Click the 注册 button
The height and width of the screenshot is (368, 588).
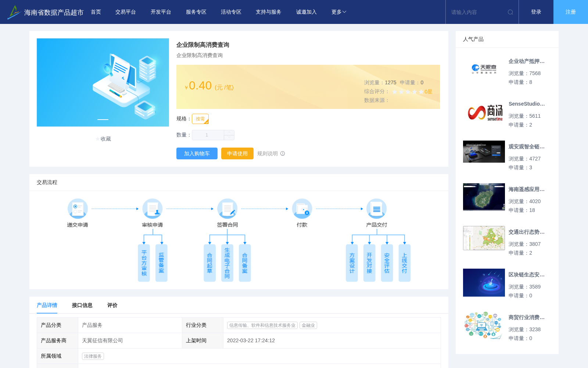point(571,12)
